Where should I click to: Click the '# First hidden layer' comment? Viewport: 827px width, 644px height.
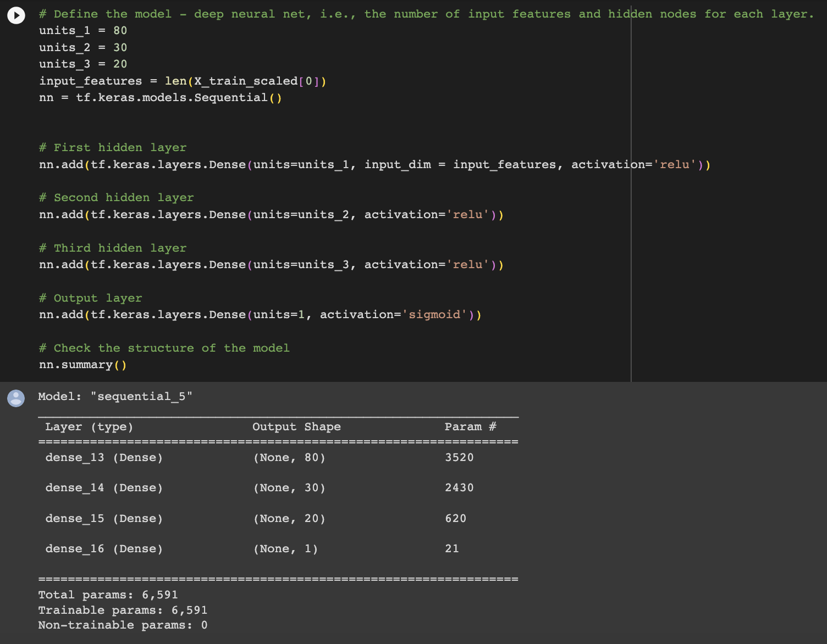click(x=113, y=147)
